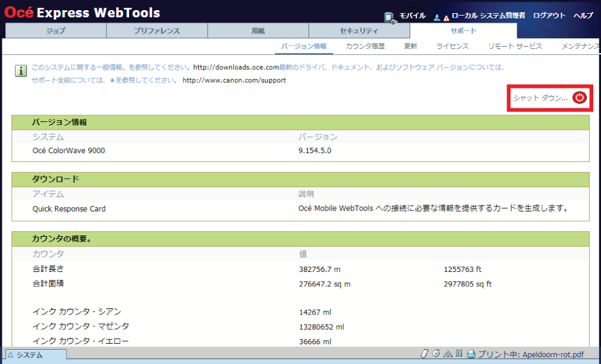Click the アイテム column header
The width and height of the screenshot is (601, 364).
[48, 194]
